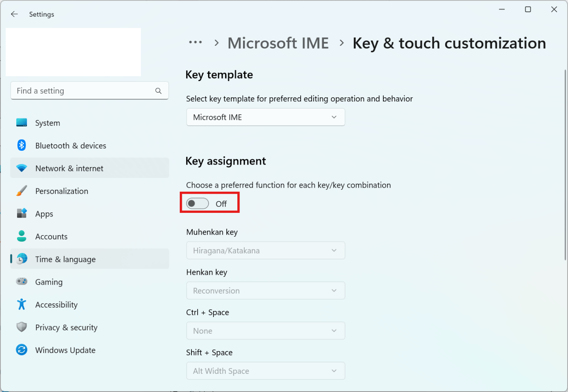568x392 pixels.
Task: Open Network & internet settings
Action: pos(90,168)
